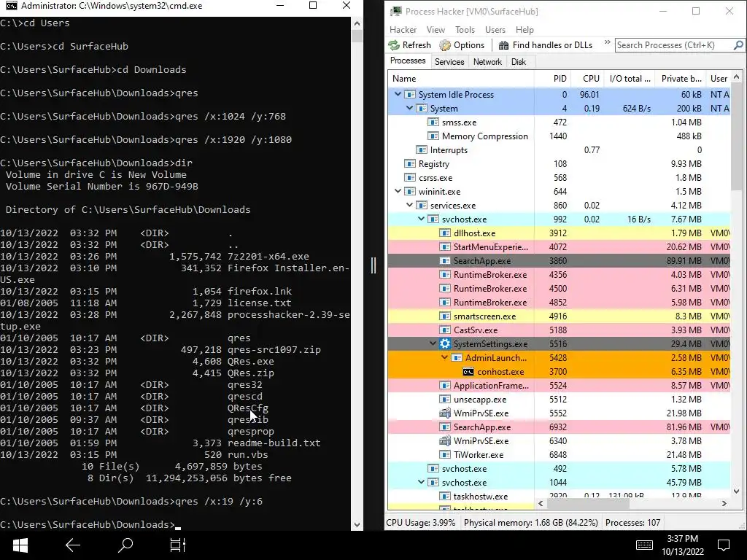Image resolution: width=747 pixels, height=560 pixels.
Task: Open the Help menu
Action: pos(525,29)
